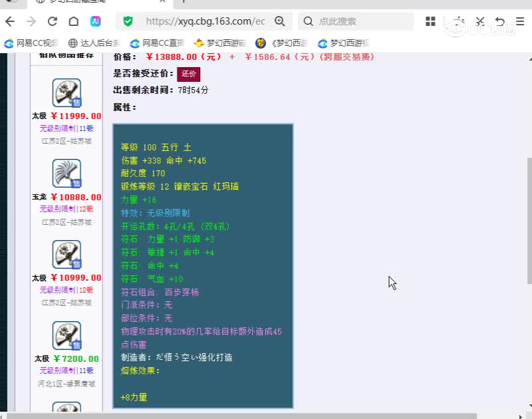
Task: Open the 网易CC直播 bookmark
Action: coord(157,43)
